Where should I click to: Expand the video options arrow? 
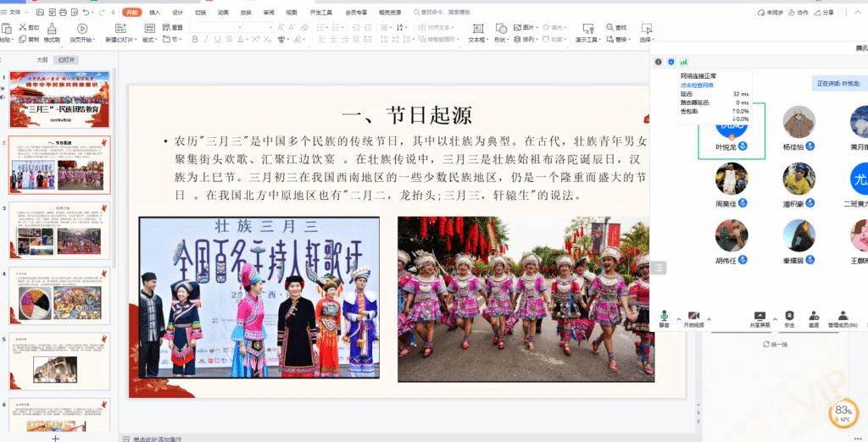[x=709, y=318]
